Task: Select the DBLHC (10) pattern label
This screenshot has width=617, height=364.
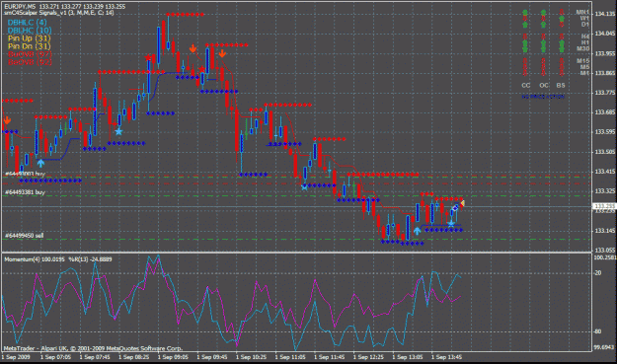Action: click(x=30, y=31)
